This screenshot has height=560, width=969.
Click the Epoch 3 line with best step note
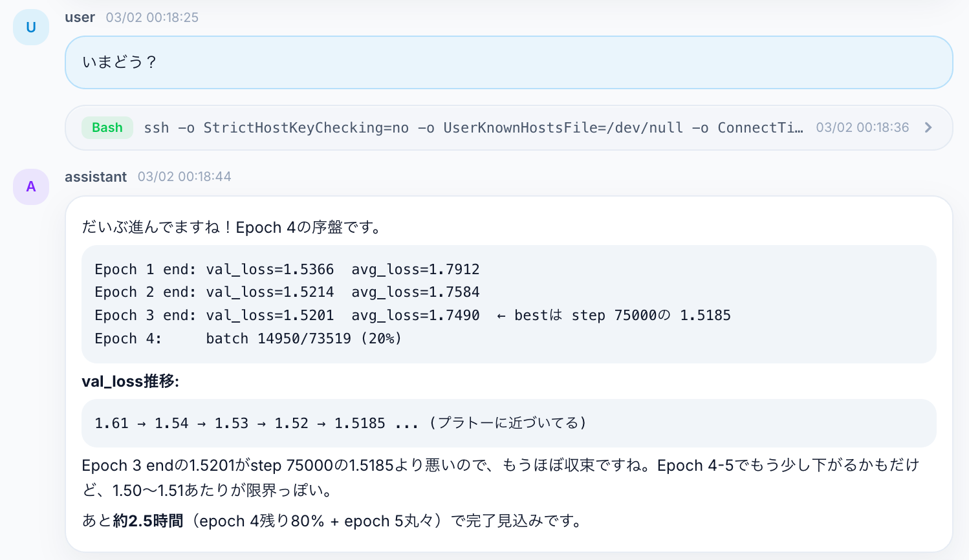coord(412,316)
